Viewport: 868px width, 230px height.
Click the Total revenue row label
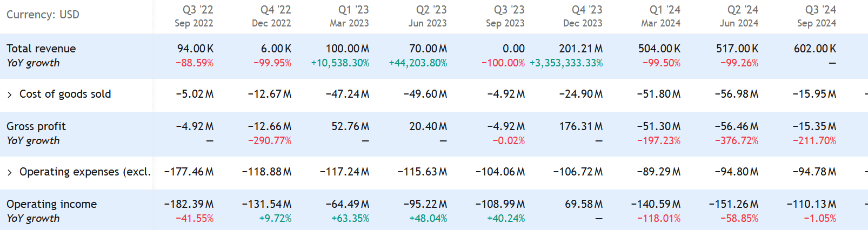(41, 49)
